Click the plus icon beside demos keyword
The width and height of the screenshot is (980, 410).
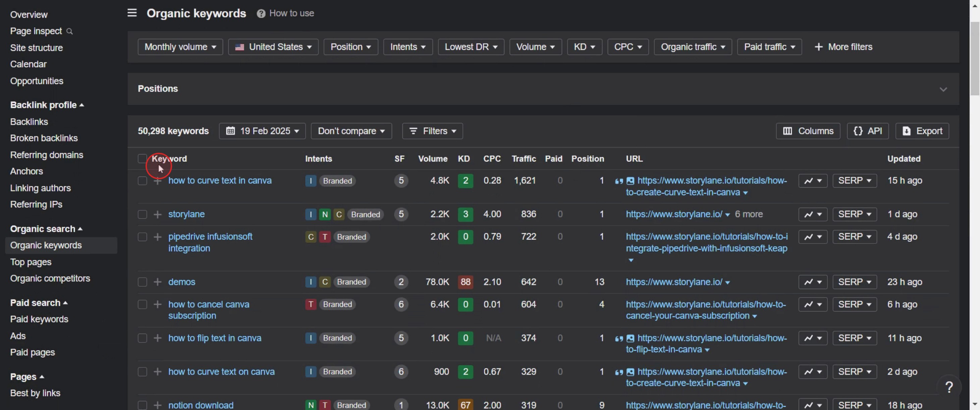pos(158,282)
